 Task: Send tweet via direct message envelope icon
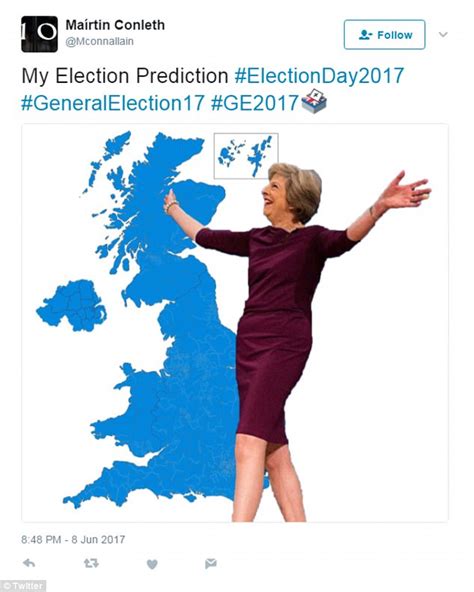211,564
